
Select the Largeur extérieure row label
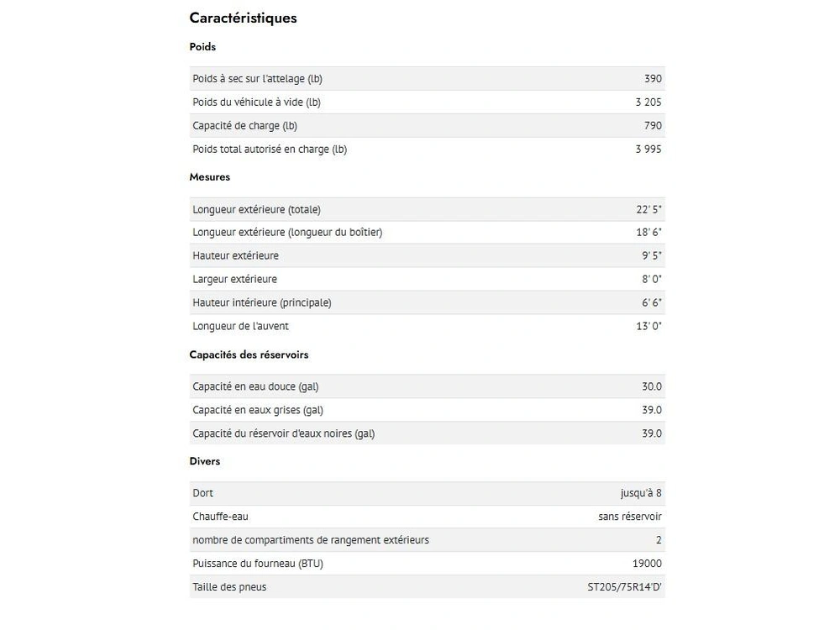coord(234,279)
